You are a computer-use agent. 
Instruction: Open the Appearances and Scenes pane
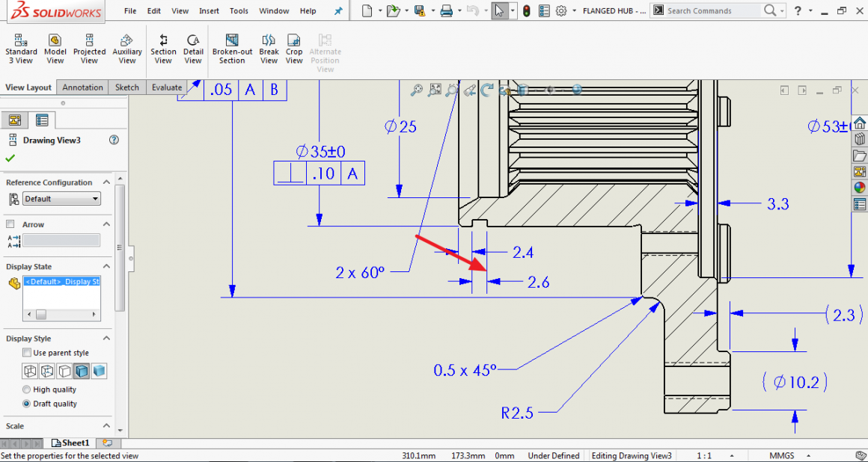(859, 187)
